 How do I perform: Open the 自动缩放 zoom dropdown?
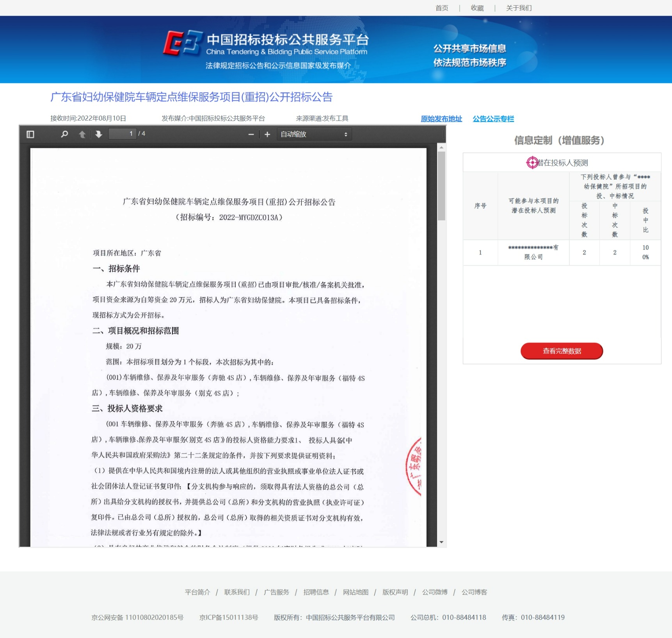(314, 134)
